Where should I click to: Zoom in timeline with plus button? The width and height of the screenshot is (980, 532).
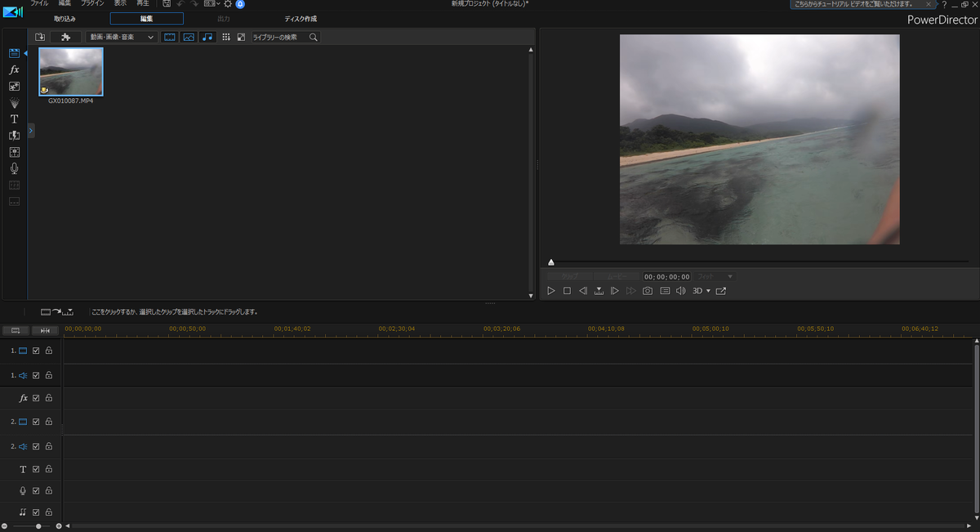pos(58,526)
